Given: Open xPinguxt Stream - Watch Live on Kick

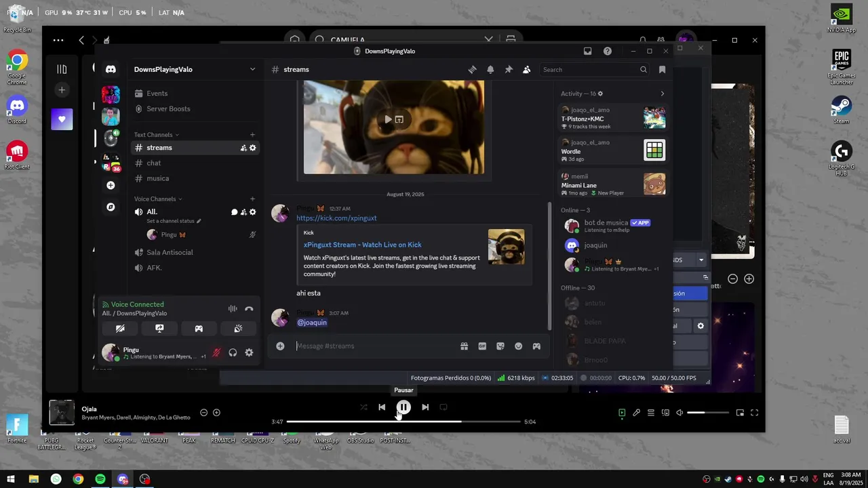Looking at the screenshot, I should [x=362, y=245].
